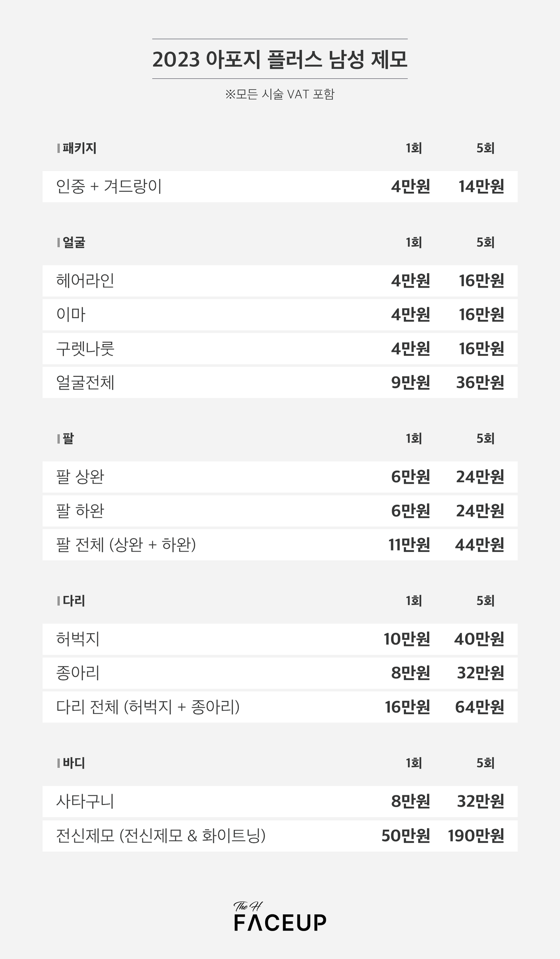The width and height of the screenshot is (560, 959).
Task: Select the 인중 + 겨드랑이 package row
Action: (280, 186)
